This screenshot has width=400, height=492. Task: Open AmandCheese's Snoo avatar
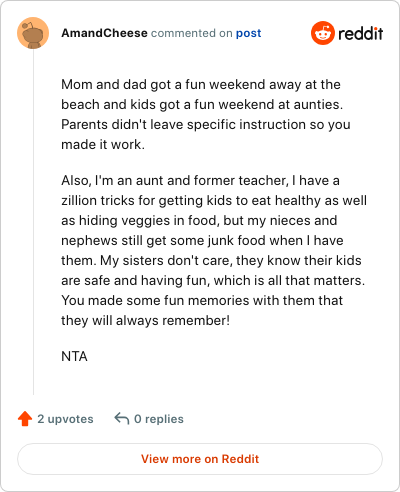point(33,33)
